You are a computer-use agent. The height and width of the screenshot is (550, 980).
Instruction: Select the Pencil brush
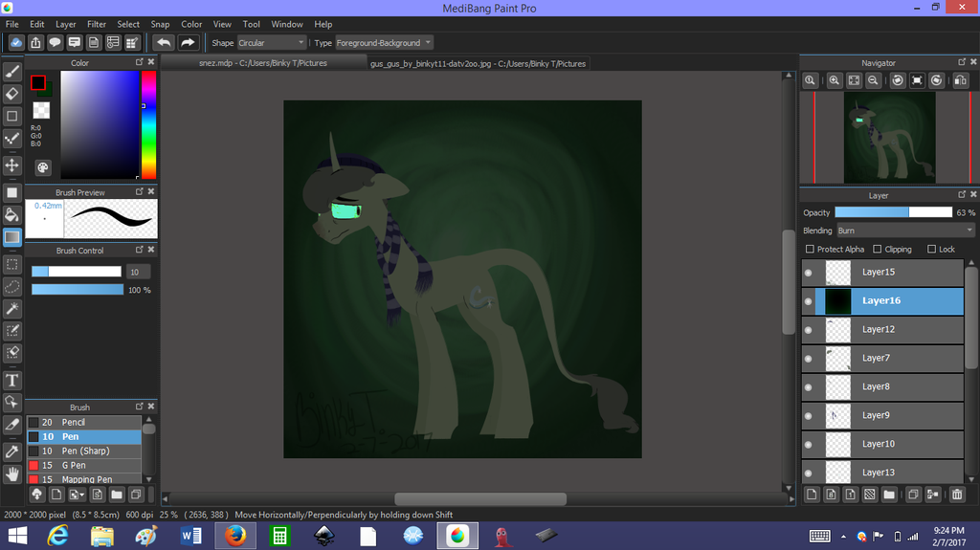84,423
